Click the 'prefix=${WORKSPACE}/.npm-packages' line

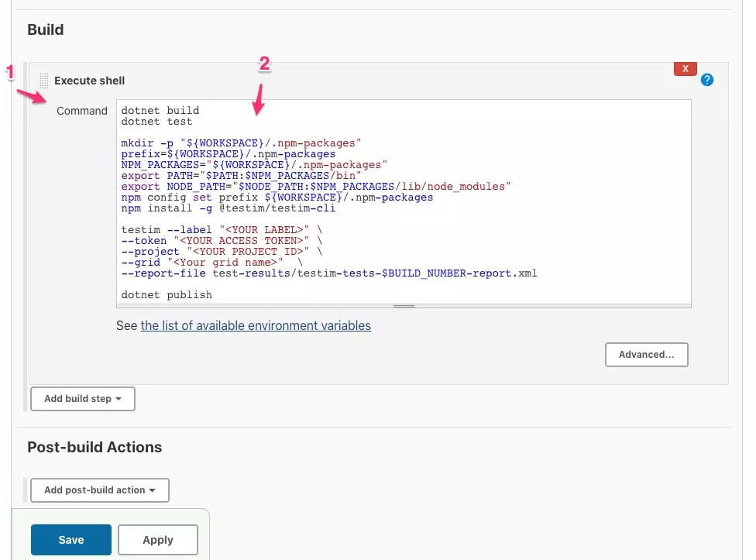(x=228, y=153)
